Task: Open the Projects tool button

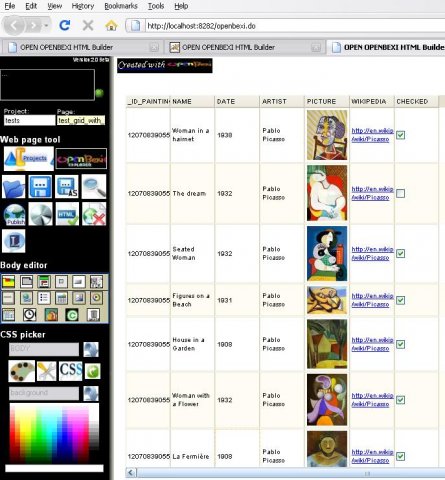Action: [29, 159]
